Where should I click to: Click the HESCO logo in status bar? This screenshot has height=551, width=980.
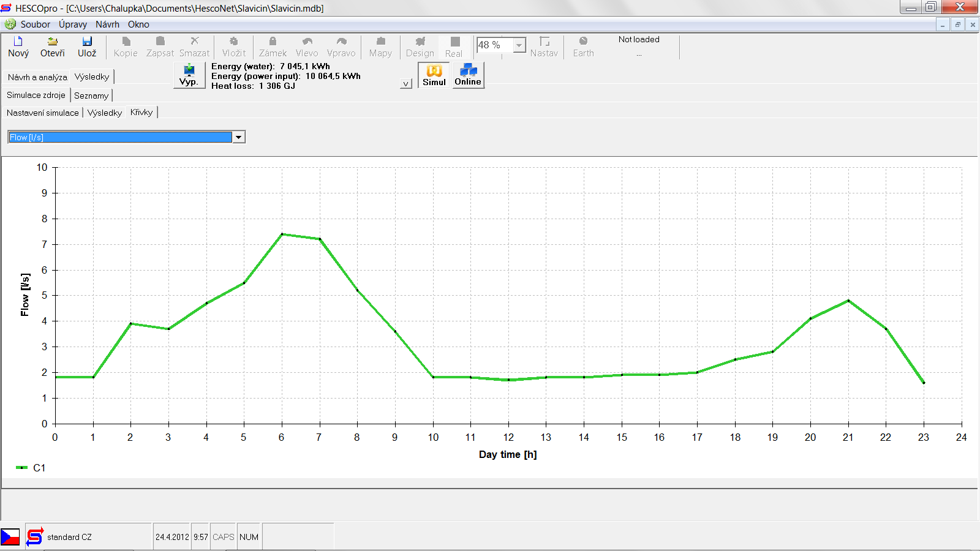click(35, 537)
